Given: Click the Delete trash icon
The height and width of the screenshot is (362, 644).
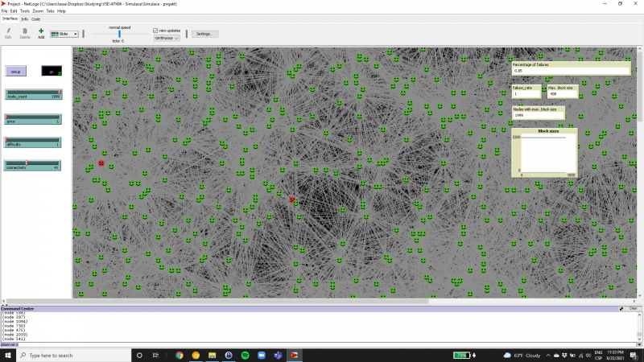Looking at the screenshot, I should [x=25, y=31].
